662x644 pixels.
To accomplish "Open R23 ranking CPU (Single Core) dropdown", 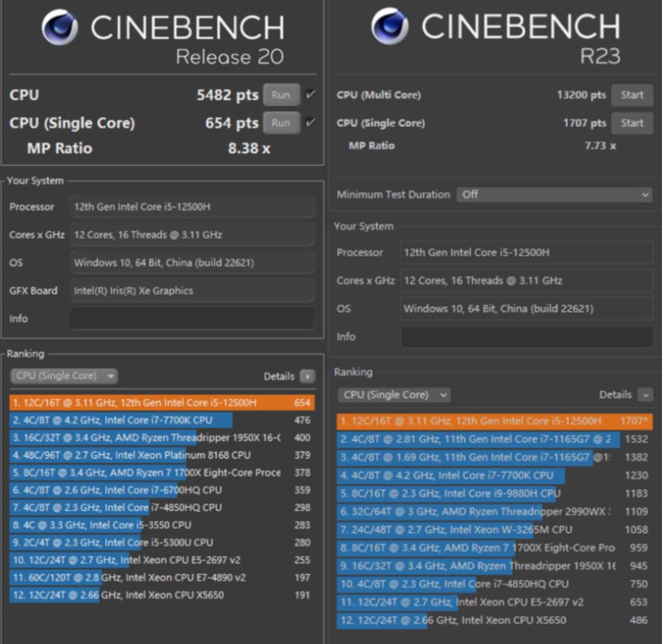I will pos(394,395).
